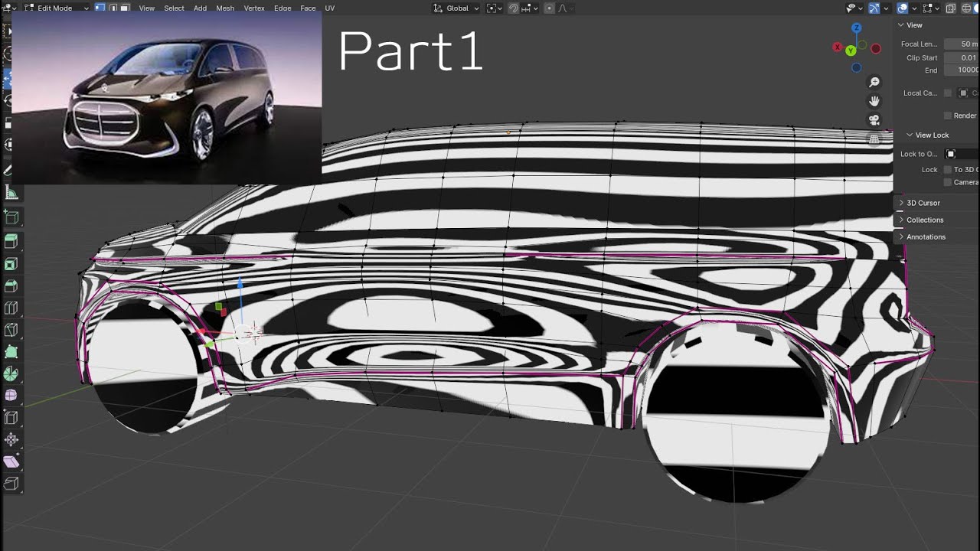Open the View menu in the header
Viewport: 980px width, 551px height.
click(x=147, y=8)
